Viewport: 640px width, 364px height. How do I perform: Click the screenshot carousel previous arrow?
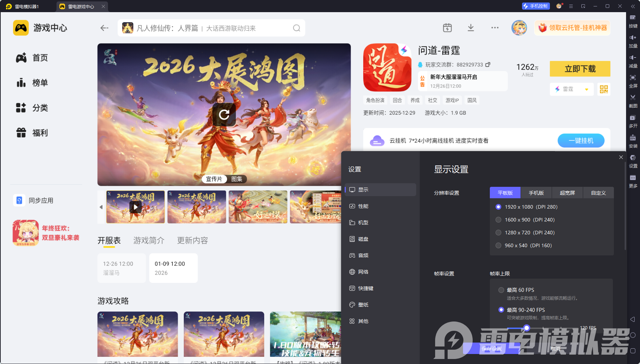pyautogui.click(x=101, y=207)
